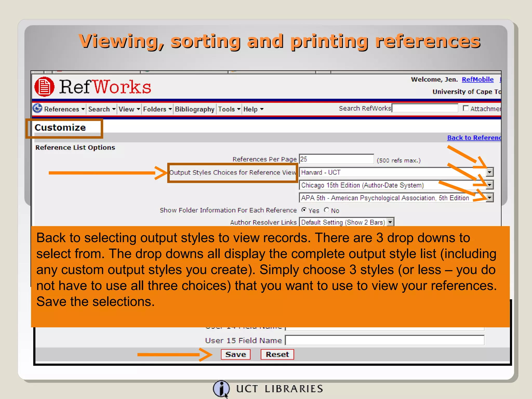Click the Bibliography menu item
This screenshot has height=399, width=532.
tap(195, 109)
